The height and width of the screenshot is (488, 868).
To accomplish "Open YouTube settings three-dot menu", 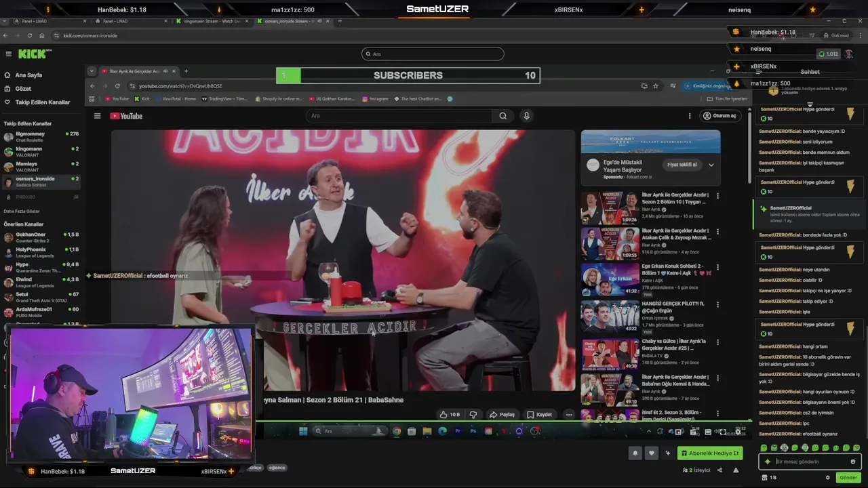I will pyautogui.click(x=690, y=116).
